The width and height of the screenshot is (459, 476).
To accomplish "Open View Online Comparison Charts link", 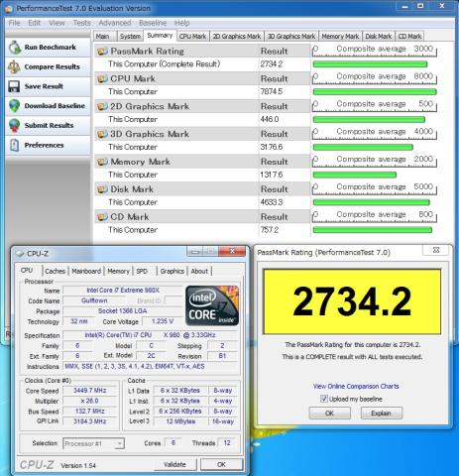I will click(356, 386).
